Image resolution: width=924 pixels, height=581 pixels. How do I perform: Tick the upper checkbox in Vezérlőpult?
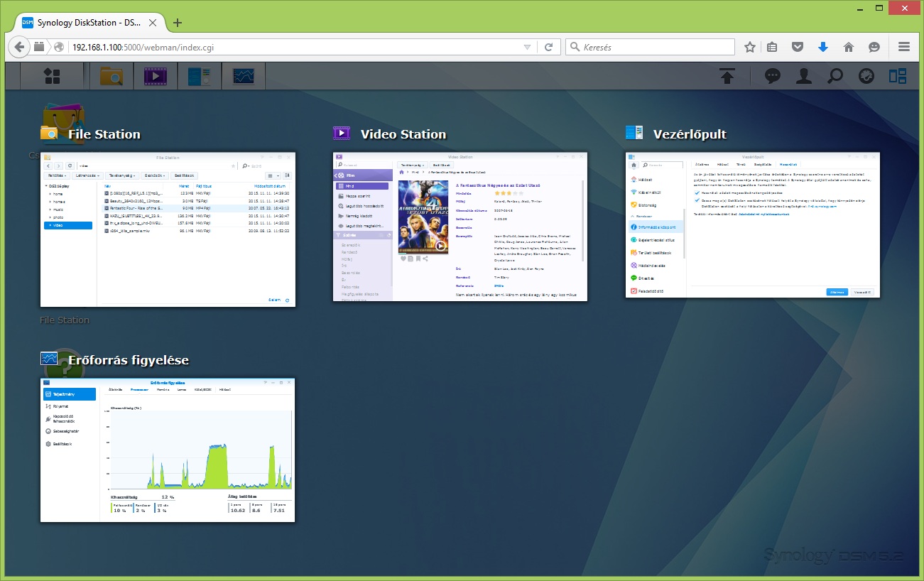697,192
